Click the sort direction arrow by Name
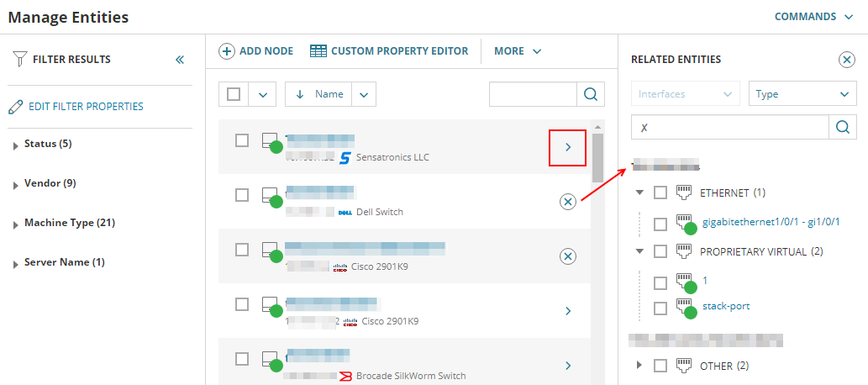Screen dimensions: 868x385 (x=300, y=94)
